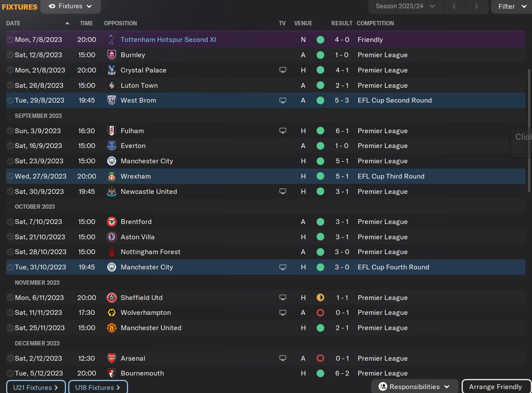The image size is (532, 393).
Task: Toggle the checkmark beside the Burnley fixture
Action: click(10, 55)
